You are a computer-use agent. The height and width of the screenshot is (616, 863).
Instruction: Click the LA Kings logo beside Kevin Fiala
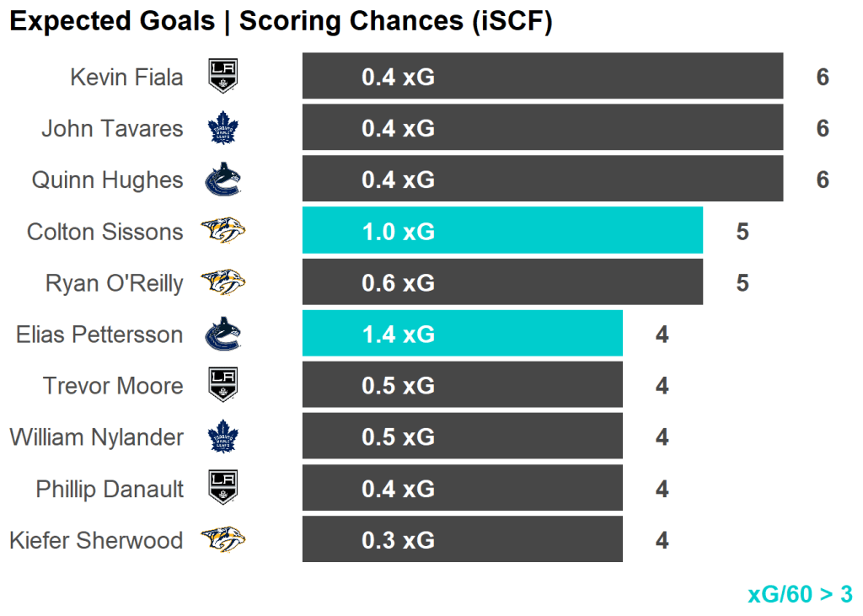(x=223, y=77)
